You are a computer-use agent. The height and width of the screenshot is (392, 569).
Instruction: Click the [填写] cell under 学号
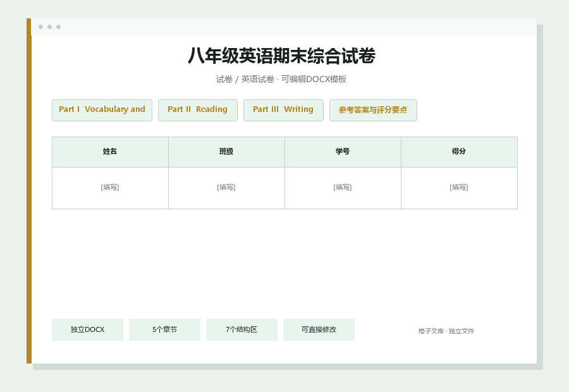343,188
